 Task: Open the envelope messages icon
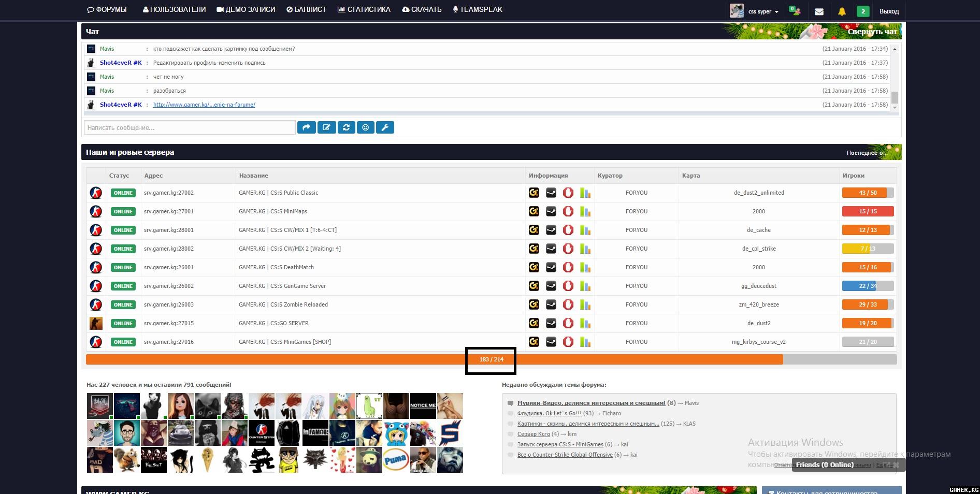[x=819, y=11]
